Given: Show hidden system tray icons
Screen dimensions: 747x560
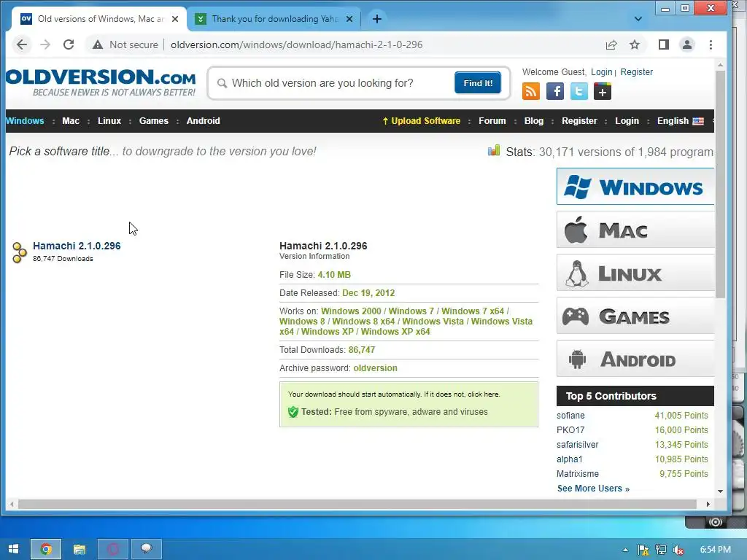Looking at the screenshot, I should point(625,550).
